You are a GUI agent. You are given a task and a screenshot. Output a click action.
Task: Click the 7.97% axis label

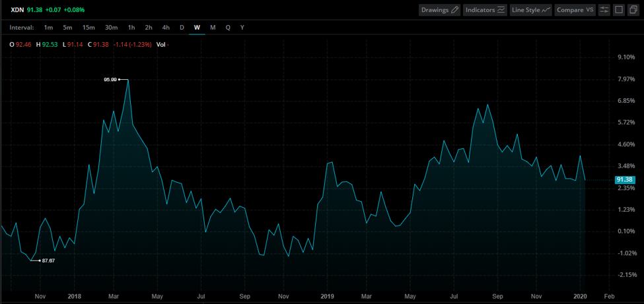point(626,79)
